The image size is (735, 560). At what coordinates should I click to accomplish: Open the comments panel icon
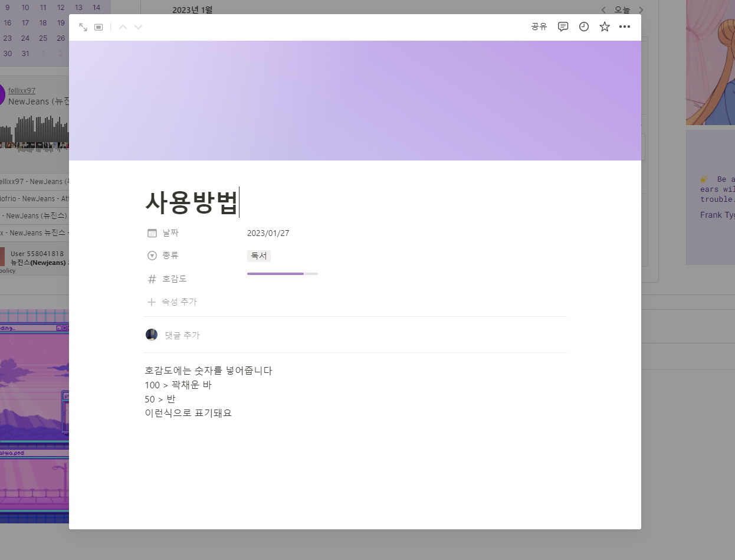pyautogui.click(x=563, y=27)
